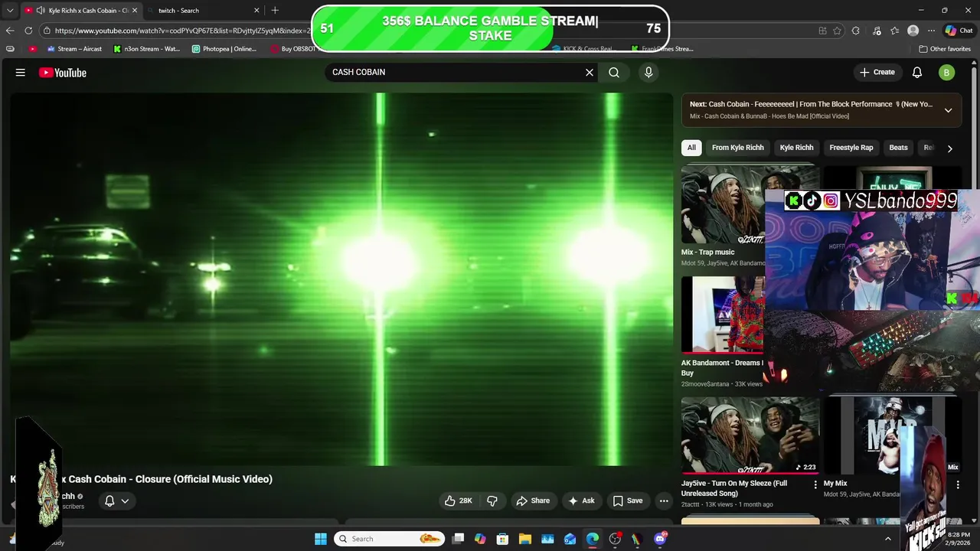980x551 pixels.
Task: Open Discord from taskbar
Action: coord(660,539)
